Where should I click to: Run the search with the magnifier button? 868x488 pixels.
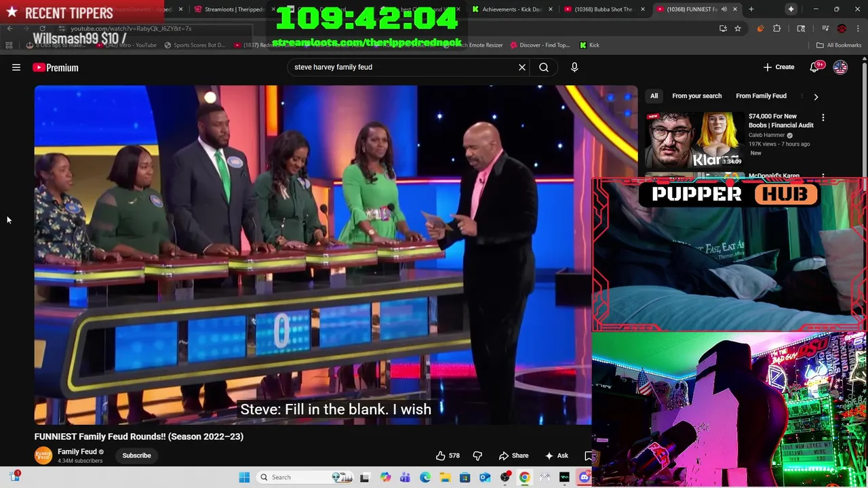click(x=544, y=67)
